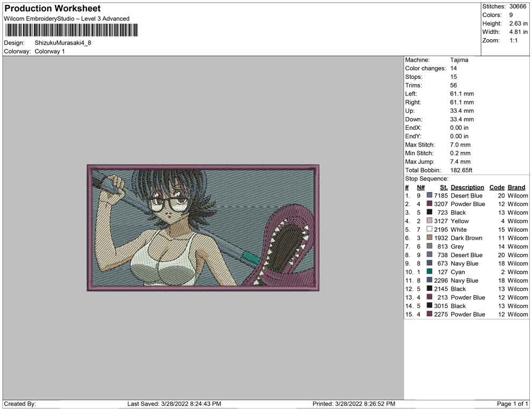The height and width of the screenshot is (409, 532).
Task: Click the Page 1 of 1 indicator
Action: 513,404
